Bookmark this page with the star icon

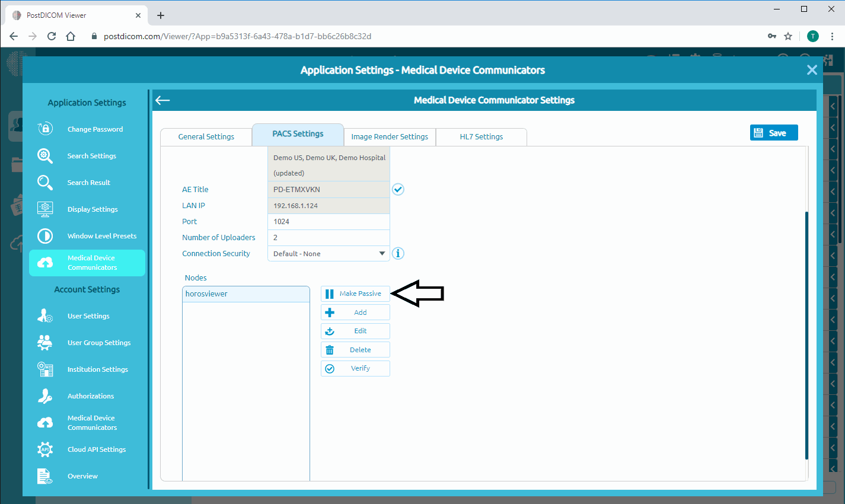coord(788,36)
